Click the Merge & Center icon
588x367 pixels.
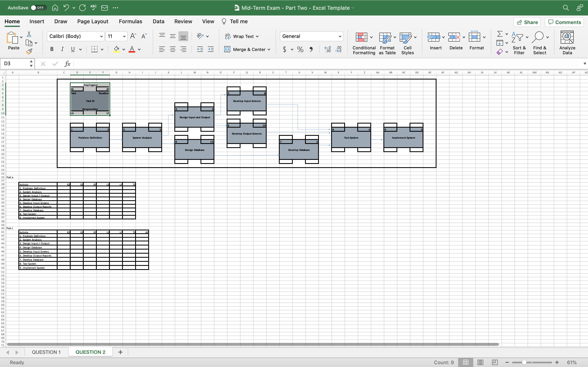(x=227, y=49)
